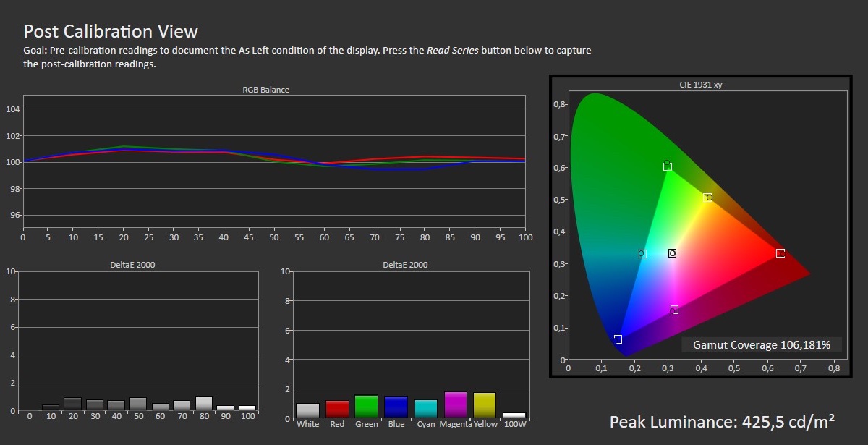Click the RGB Balance chart title
This screenshot has width=868, height=445.
265,90
